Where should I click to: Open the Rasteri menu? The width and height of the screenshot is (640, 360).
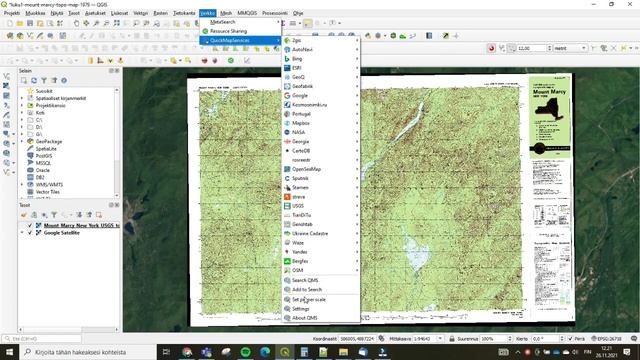[x=160, y=13]
